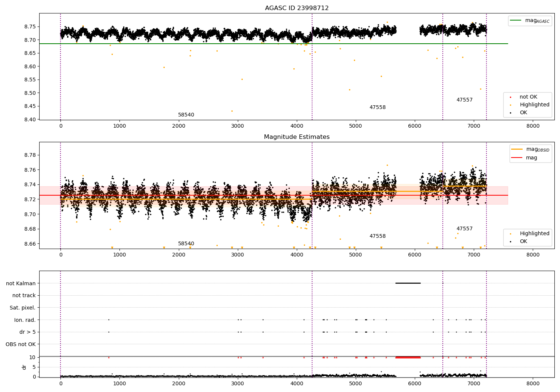Screen dimensions: 560x392
Task: Click the 'not OK' legend entry
Action: pos(528,97)
